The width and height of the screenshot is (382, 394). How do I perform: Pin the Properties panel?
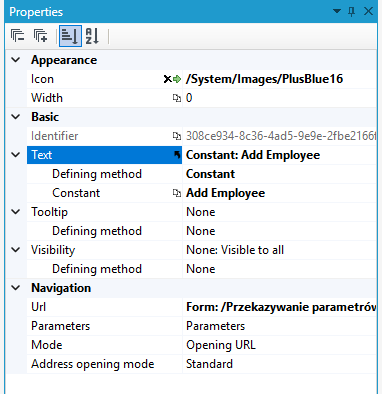pyautogui.click(x=351, y=12)
